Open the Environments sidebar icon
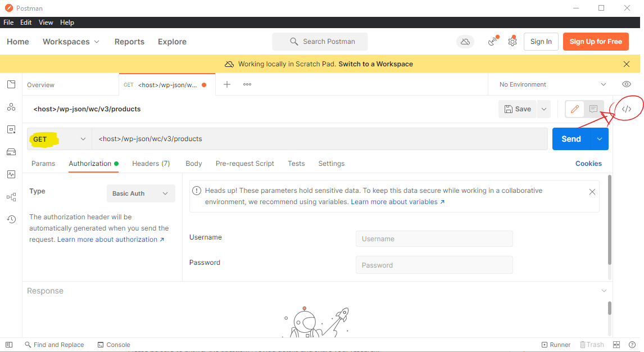The image size is (644, 352). click(11, 129)
